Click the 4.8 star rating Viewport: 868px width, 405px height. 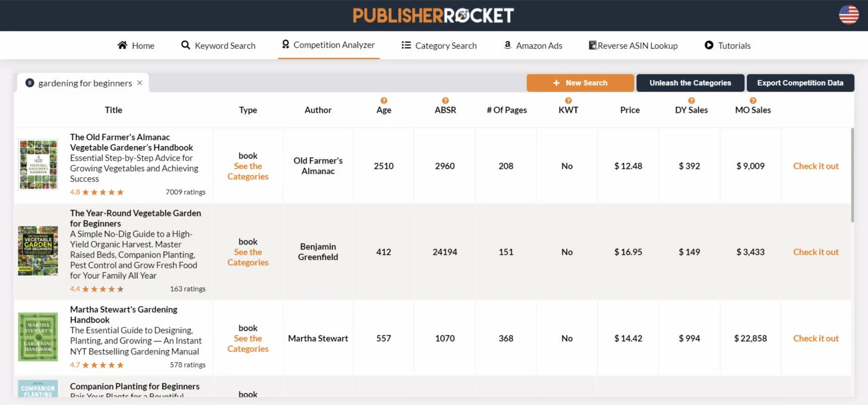click(x=97, y=192)
